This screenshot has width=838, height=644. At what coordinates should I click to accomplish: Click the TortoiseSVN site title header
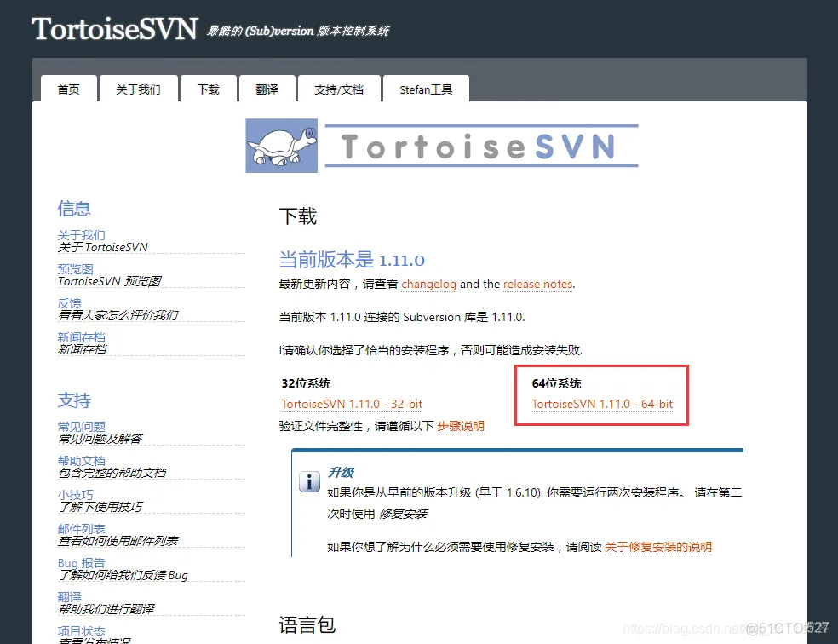coord(114,29)
